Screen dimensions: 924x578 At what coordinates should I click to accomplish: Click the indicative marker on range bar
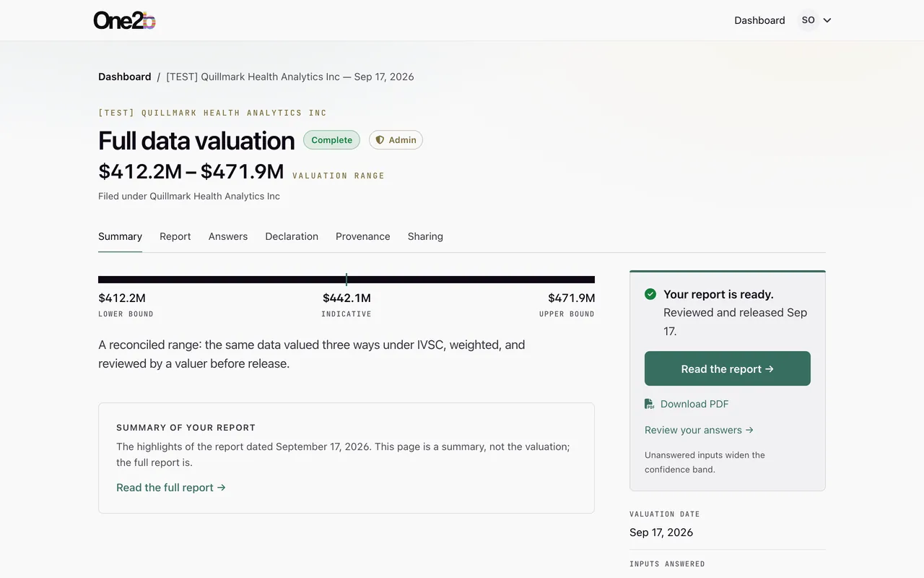[x=346, y=280]
